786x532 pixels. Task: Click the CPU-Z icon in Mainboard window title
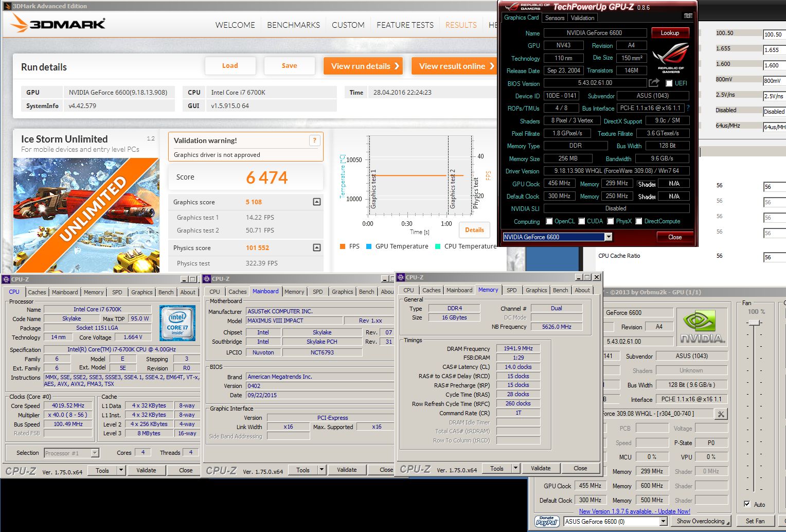coord(207,279)
